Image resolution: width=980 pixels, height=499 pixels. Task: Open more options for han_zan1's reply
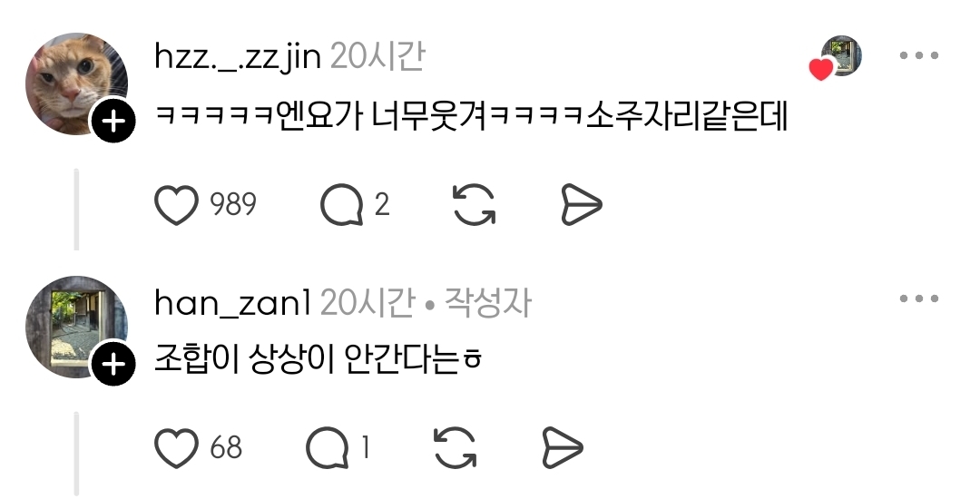pos(919,298)
